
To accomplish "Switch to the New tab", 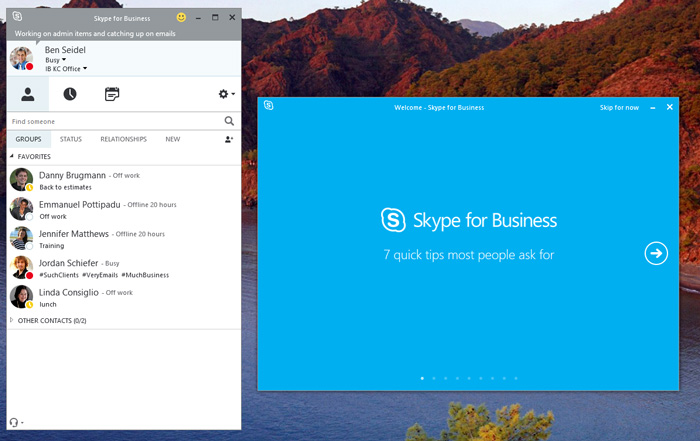I will coord(172,139).
